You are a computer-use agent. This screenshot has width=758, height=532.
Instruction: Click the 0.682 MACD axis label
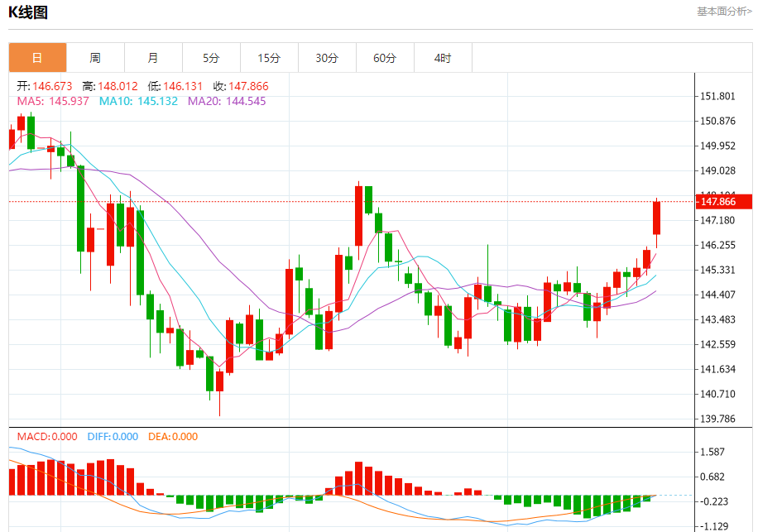pyautogui.click(x=712, y=477)
